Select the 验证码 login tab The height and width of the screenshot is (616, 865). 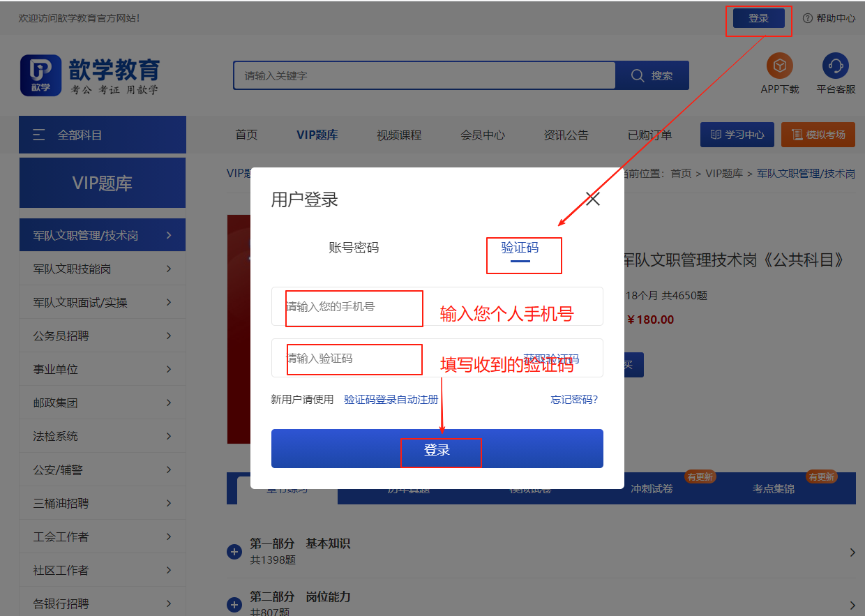[520, 248]
